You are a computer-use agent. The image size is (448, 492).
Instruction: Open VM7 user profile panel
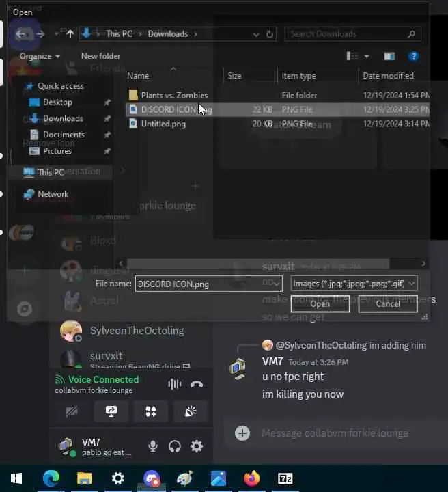pos(96,446)
